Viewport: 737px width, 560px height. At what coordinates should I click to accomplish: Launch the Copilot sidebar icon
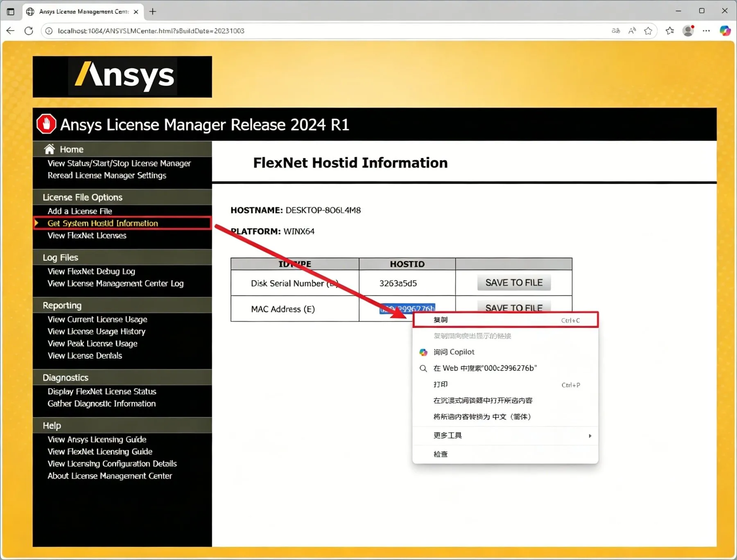tap(725, 31)
